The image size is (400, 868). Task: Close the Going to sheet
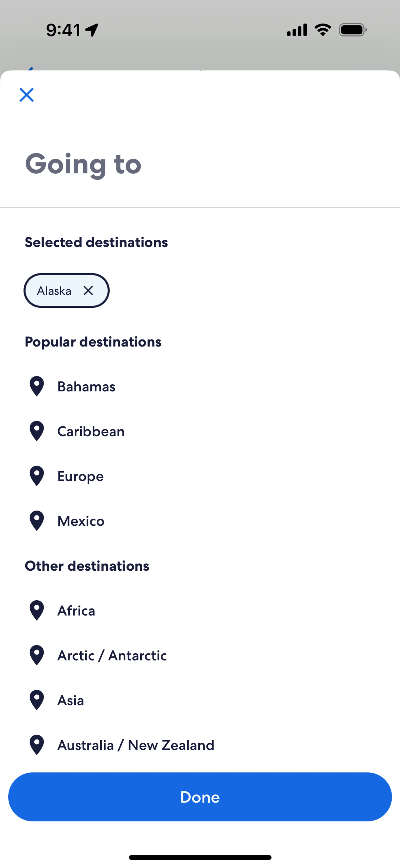pos(27,95)
